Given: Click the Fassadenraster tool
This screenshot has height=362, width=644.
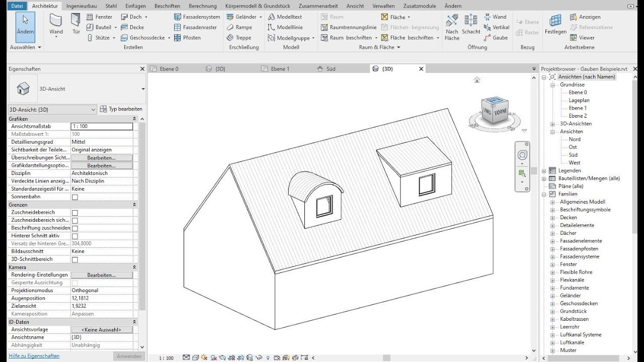Looking at the screenshot, I should [x=196, y=27].
